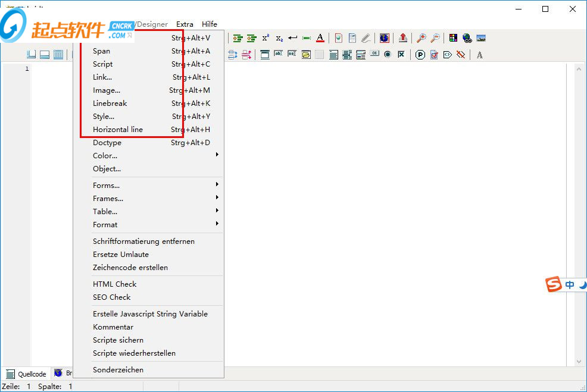
Task: Click the document with green dot icon
Action: tap(339, 38)
